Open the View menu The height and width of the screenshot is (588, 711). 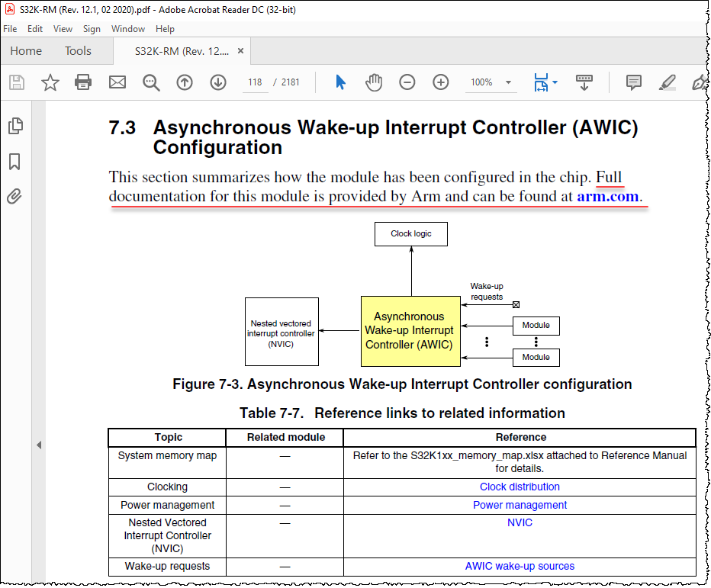(63, 29)
